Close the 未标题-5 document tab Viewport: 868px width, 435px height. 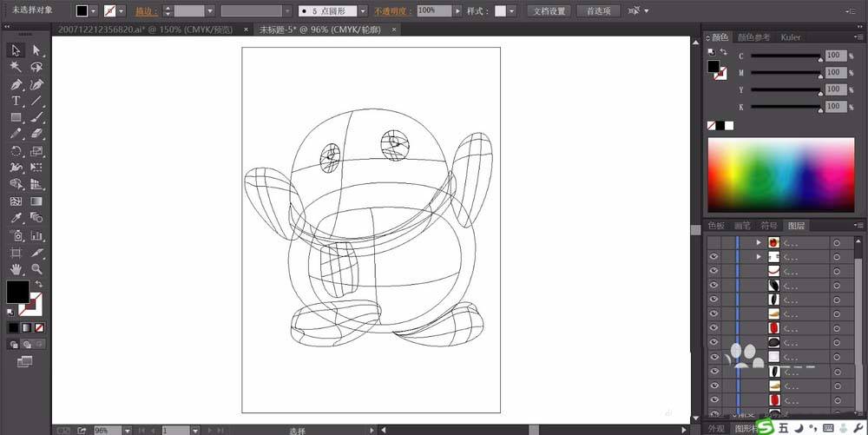tap(394, 30)
